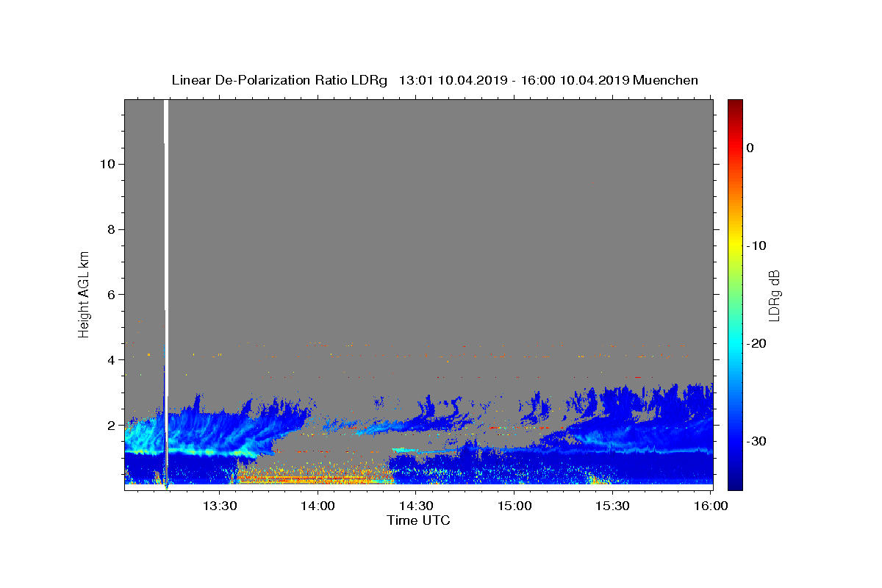The height and width of the screenshot is (588, 882).
Task: Click the colorbar tick label '-30'
Action: (x=757, y=441)
